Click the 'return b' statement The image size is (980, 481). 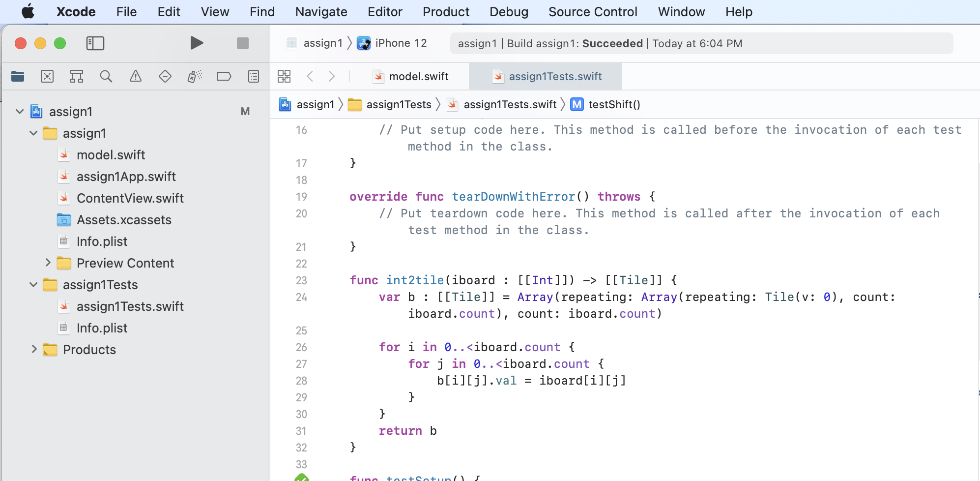pyautogui.click(x=407, y=431)
